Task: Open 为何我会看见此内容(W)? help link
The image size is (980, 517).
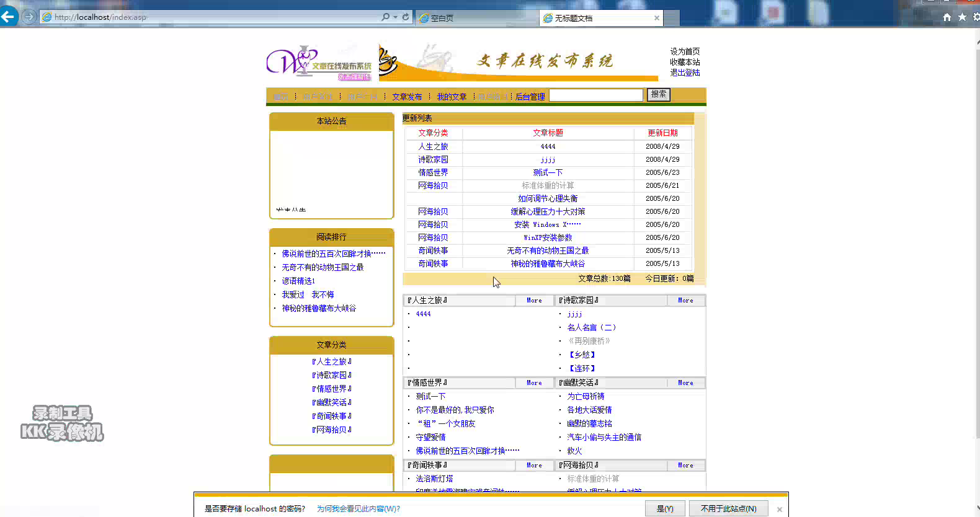Action: coord(359,509)
